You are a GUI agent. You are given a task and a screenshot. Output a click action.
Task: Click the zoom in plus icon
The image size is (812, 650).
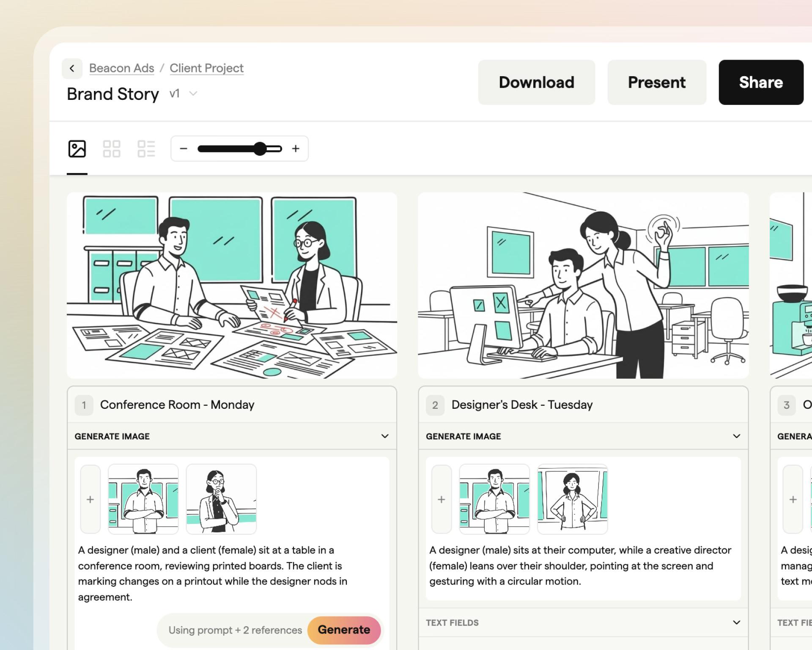point(296,149)
